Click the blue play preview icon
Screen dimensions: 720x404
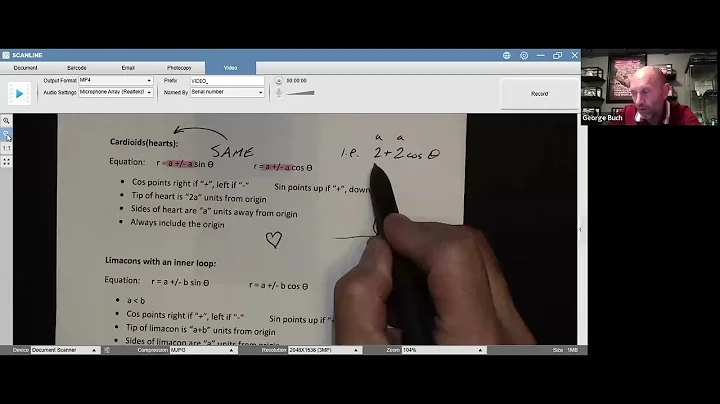[19, 94]
